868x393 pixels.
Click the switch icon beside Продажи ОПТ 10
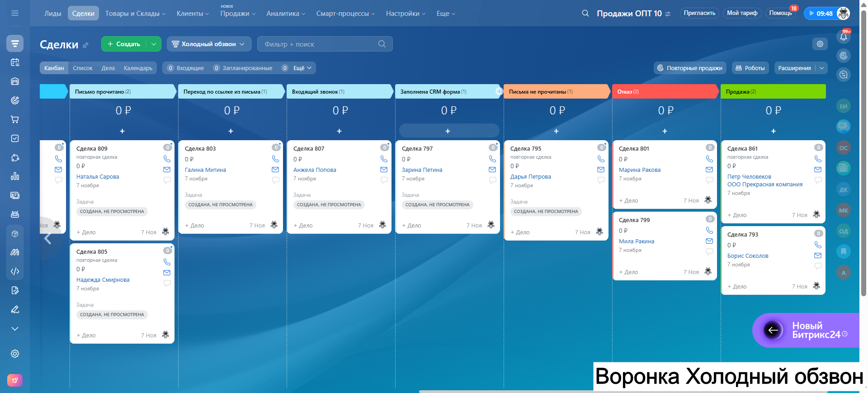coord(668,14)
